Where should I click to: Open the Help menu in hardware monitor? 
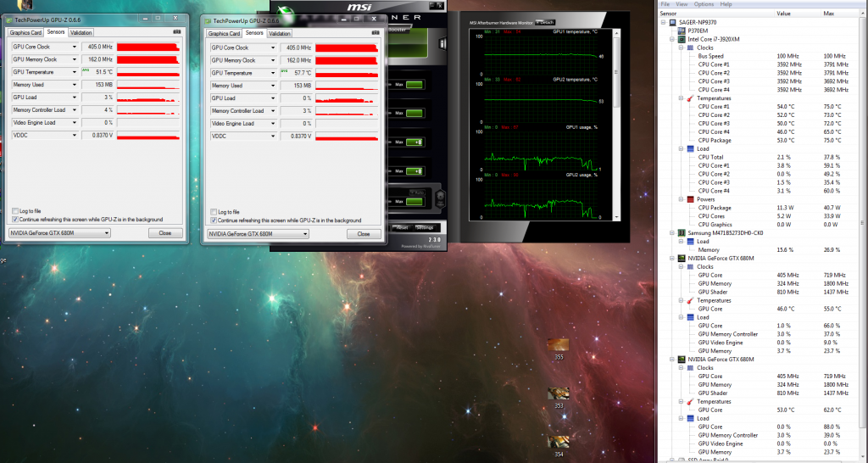726,4
